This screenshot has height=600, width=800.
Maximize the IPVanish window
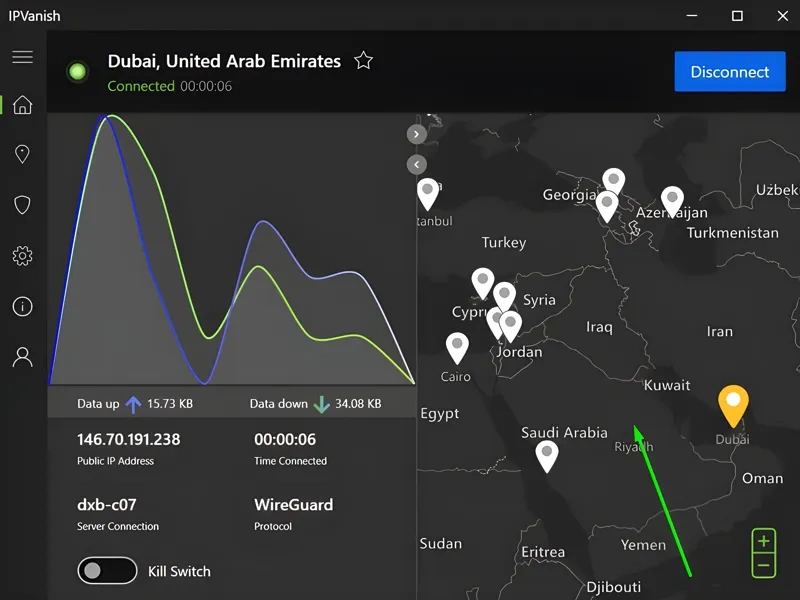(737, 15)
